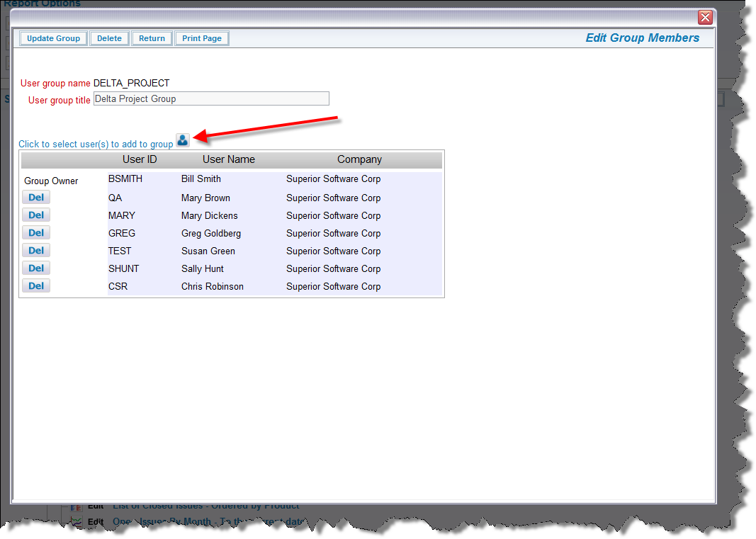Click the Delete group button

pyautogui.click(x=109, y=38)
